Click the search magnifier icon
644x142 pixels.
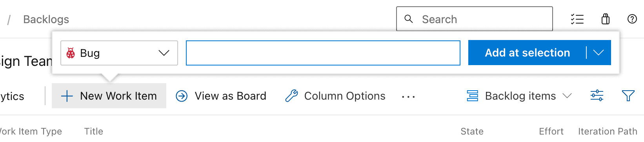click(409, 19)
